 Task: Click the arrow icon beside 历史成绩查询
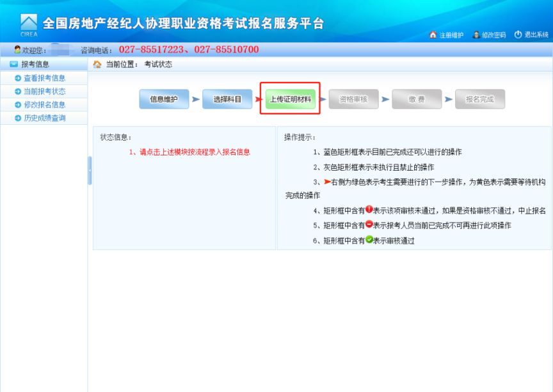18,118
